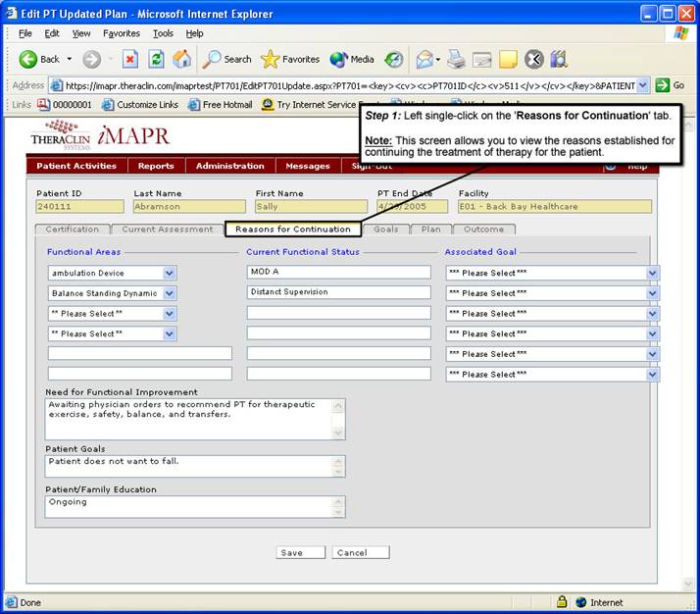
Task: Expand Balance Standing Dynamic dropdown
Action: click(170, 293)
